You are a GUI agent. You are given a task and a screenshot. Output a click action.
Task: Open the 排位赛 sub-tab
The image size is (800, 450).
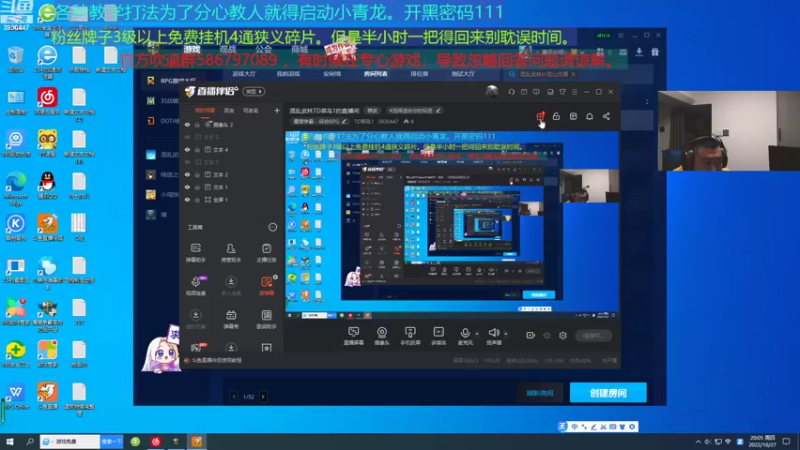click(x=419, y=74)
